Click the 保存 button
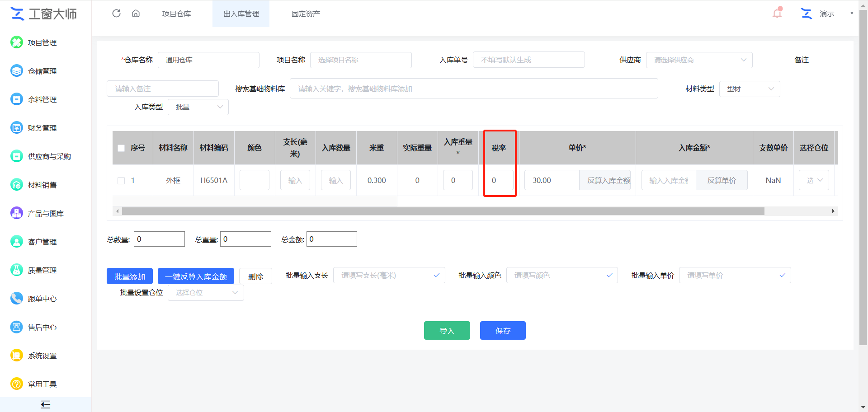Screen dimensions: 868x412 tap(503, 331)
